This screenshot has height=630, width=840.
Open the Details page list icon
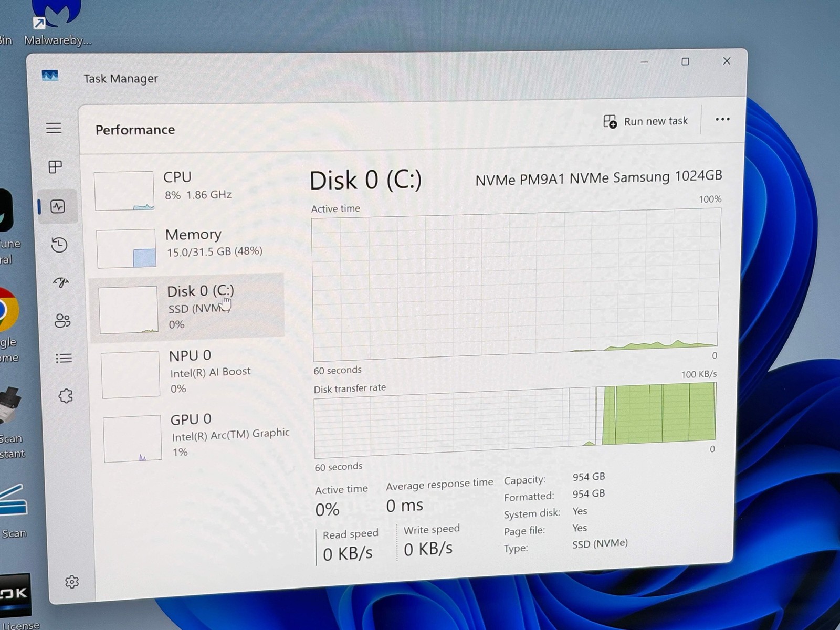tap(64, 358)
